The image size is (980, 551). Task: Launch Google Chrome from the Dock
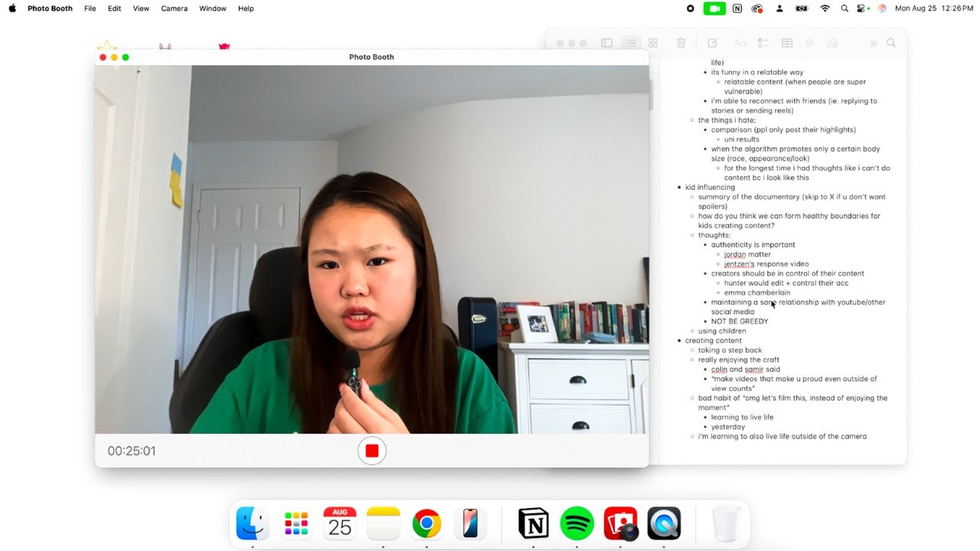[426, 524]
